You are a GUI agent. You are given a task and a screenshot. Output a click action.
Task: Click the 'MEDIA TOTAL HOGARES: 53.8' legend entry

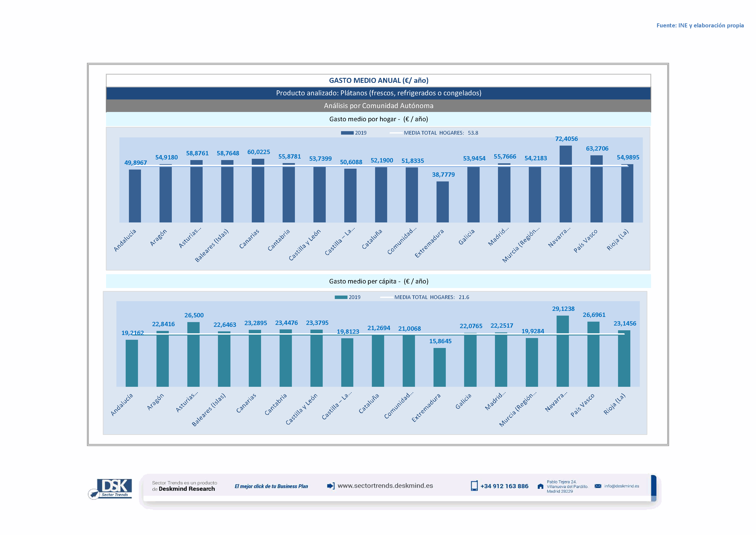pos(440,133)
